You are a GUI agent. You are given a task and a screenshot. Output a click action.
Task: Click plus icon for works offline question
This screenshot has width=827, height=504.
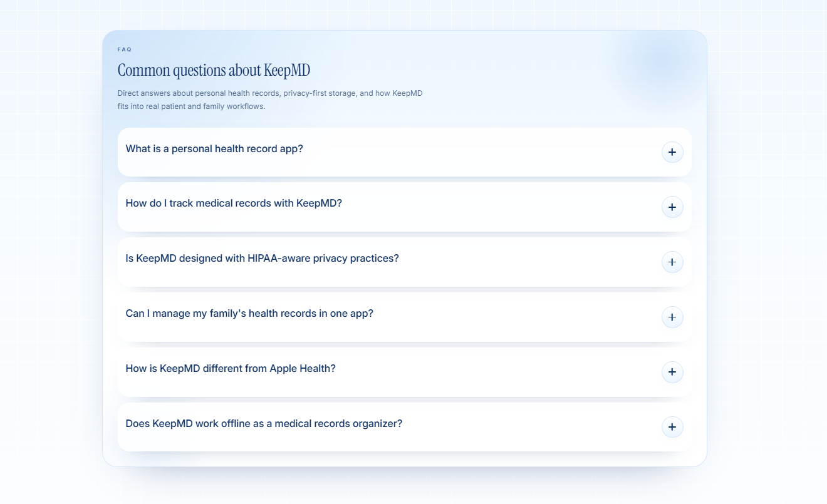[x=672, y=427]
